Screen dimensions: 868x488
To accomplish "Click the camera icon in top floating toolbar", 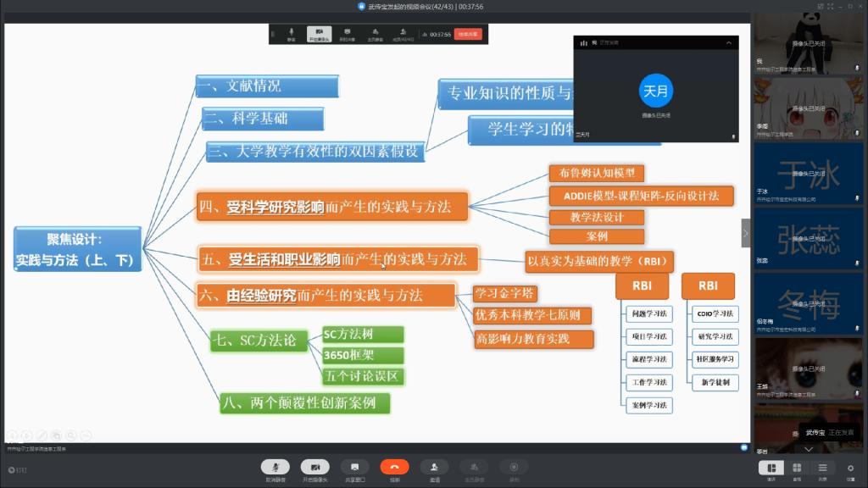I will [319, 34].
